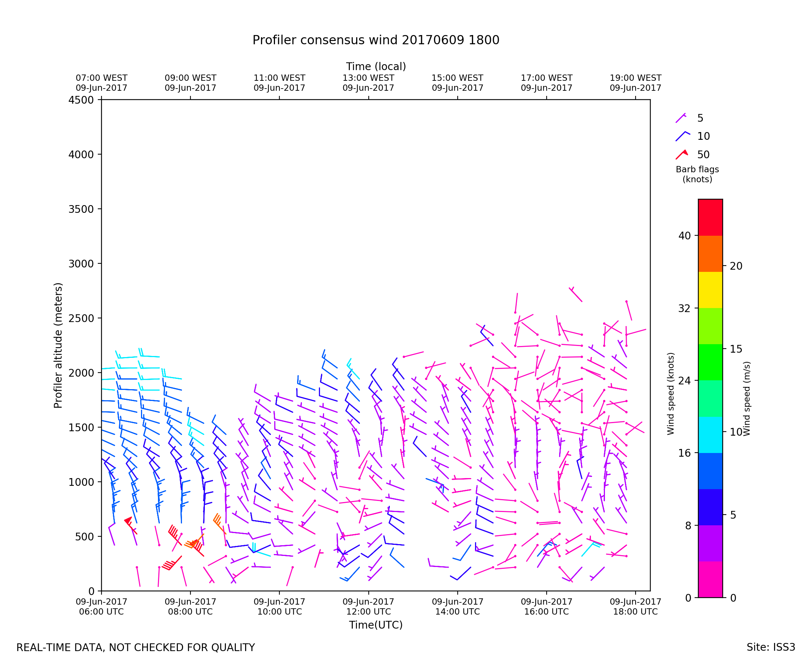Click the 'Profiler altitude (meters)' axis label
Screen dimensions: 812x664
pyautogui.click(x=58, y=345)
